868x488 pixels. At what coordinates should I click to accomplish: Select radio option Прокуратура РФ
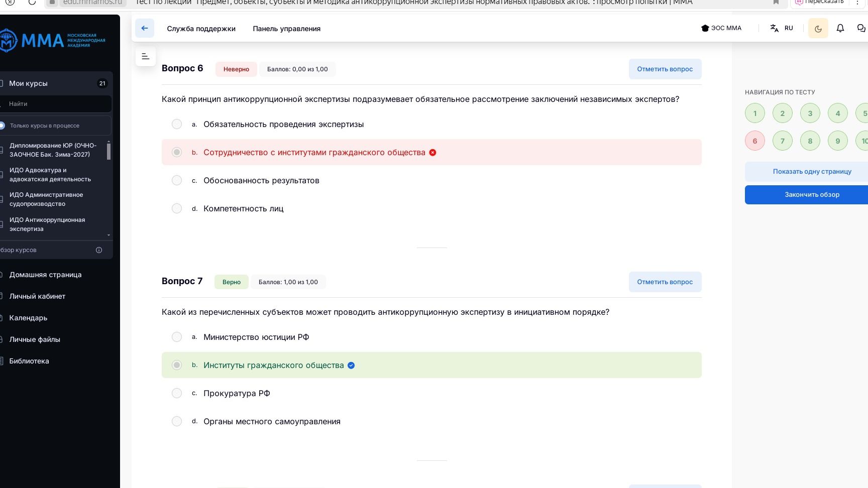tap(177, 393)
